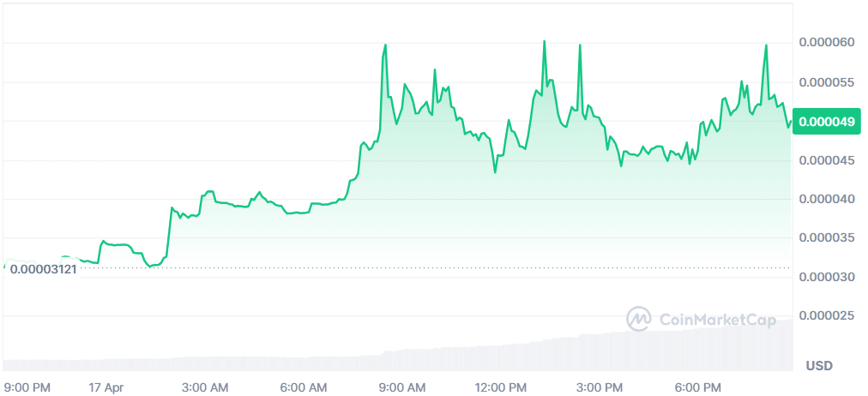Click the USD currency label
Screen dimensions: 868x396
click(x=819, y=366)
